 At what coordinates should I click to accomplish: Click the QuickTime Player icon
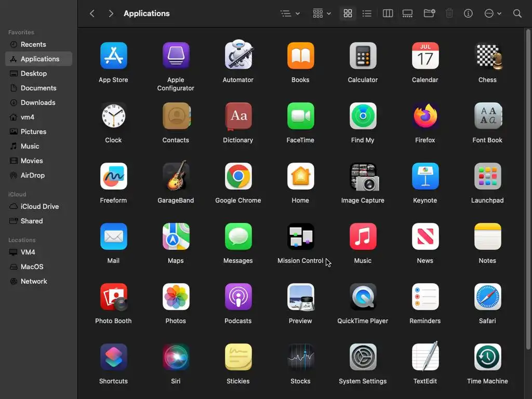pos(363,297)
